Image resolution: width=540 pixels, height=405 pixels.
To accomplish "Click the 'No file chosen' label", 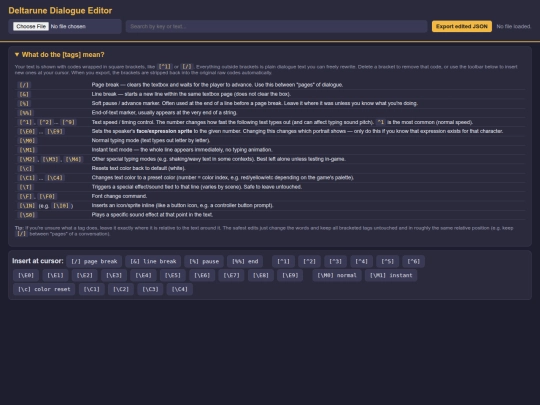I will pos(68,27).
